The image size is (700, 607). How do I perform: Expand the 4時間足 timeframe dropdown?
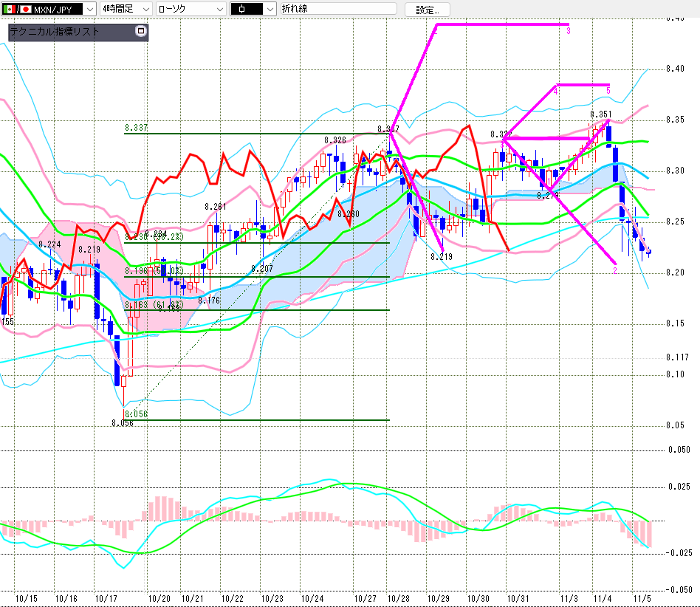145,9
